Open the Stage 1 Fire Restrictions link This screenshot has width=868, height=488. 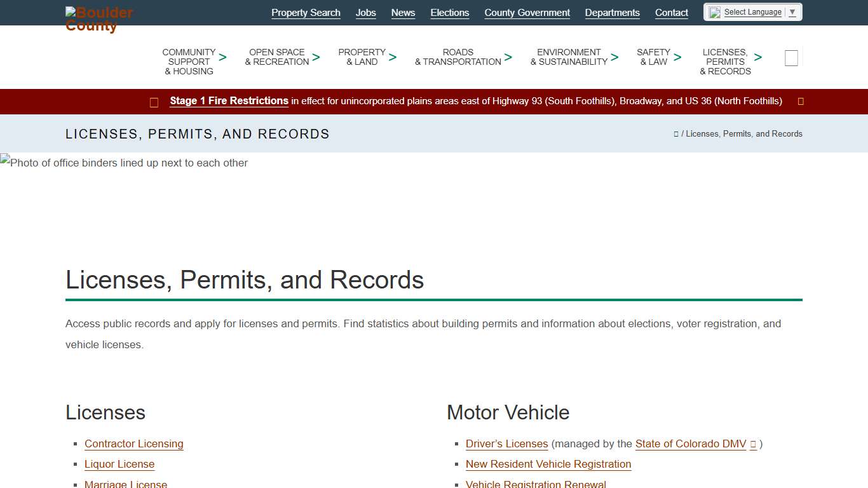(x=229, y=100)
